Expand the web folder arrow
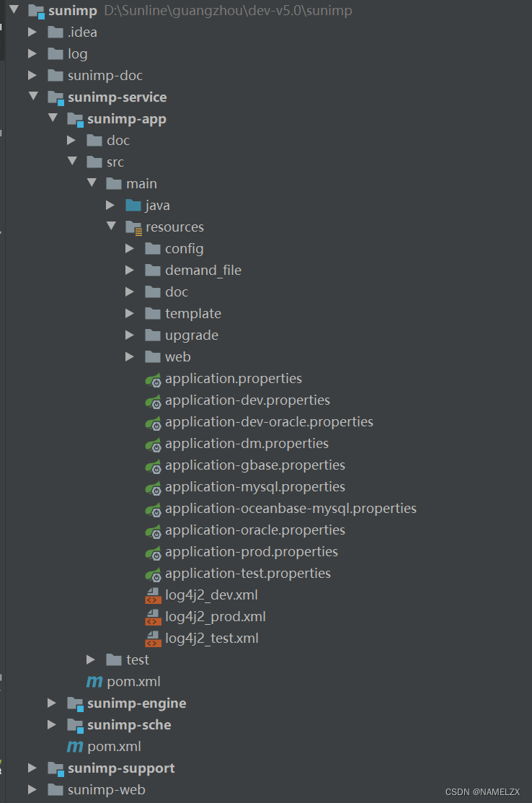The image size is (532, 803). (130, 356)
